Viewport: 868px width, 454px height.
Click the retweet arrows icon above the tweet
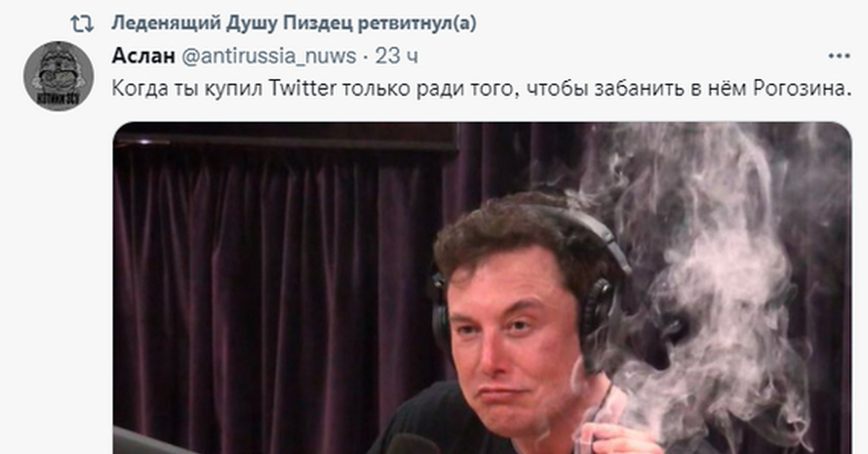pos(82,23)
